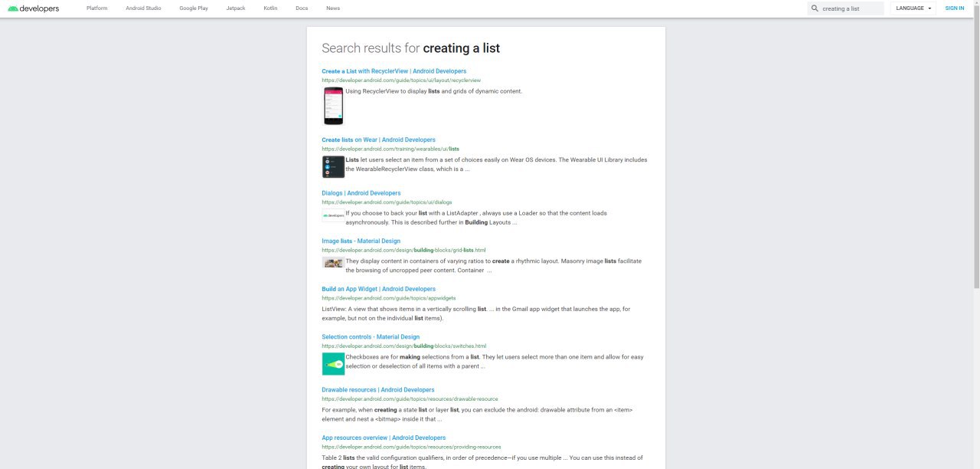This screenshot has height=469, width=980.
Task: Open 'Drawable resources | Android Developers' result
Action: click(x=378, y=390)
